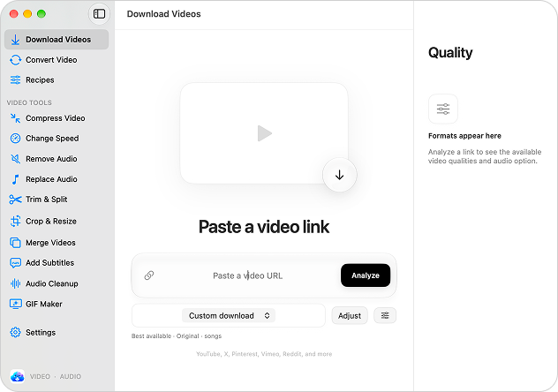
Task: Click the link chain icon in URL field
Action: click(149, 275)
